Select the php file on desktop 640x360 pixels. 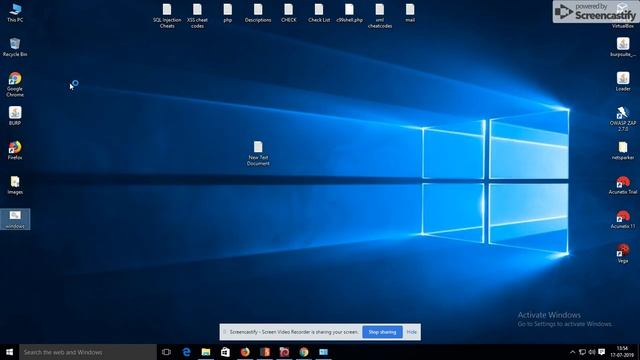(228, 13)
